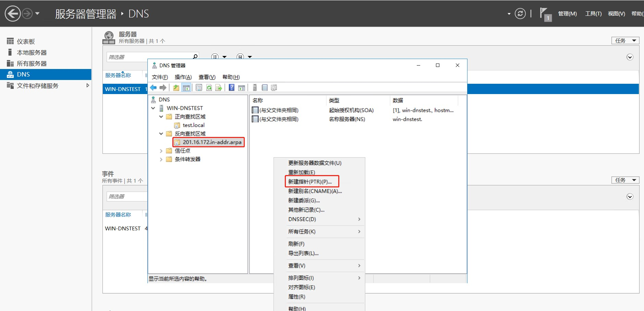Toggle the console tree with Show/Hide icon
The width and height of the screenshot is (644, 311).
tap(186, 88)
